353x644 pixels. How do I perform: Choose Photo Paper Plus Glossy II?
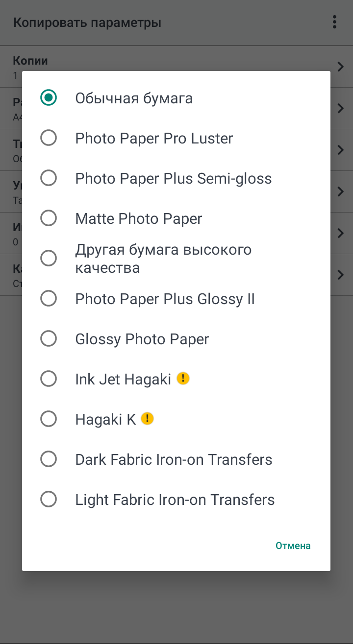[49, 299]
